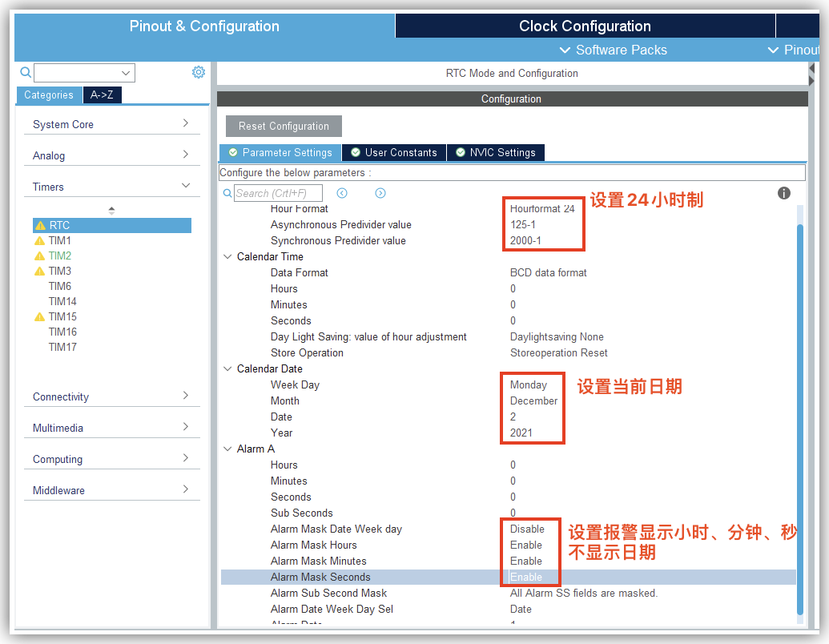Click the parameter settings vertical scrollbar
This screenshot has width=829, height=644.
[800, 400]
